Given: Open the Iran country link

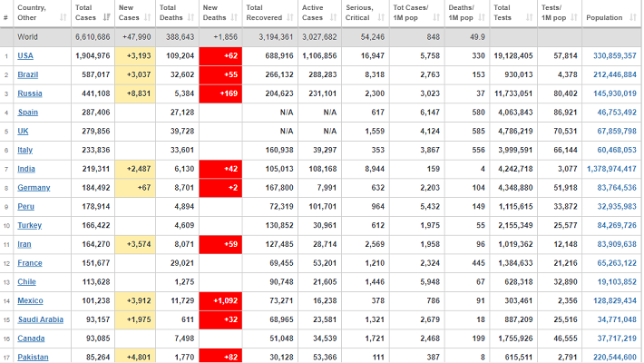Looking at the screenshot, I should [24, 244].
